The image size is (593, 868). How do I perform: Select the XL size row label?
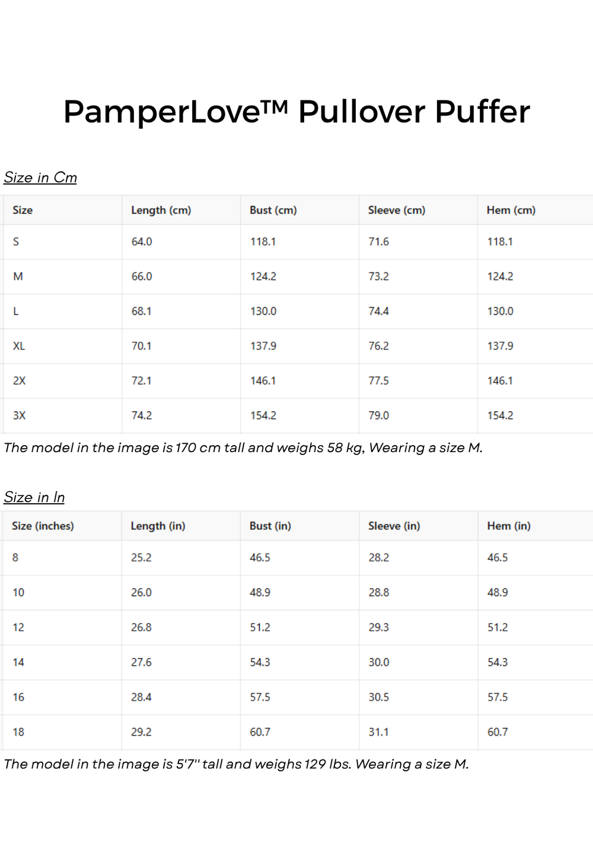click(19, 346)
